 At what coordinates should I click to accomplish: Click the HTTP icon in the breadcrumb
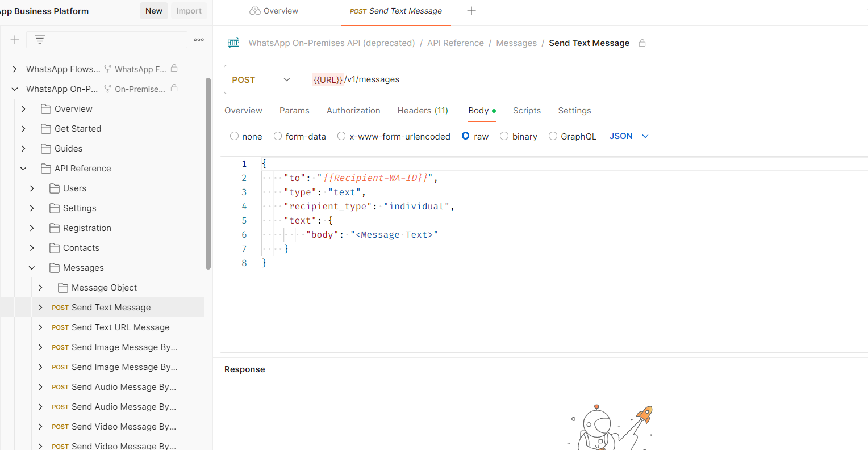pyautogui.click(x=233, y=43)
